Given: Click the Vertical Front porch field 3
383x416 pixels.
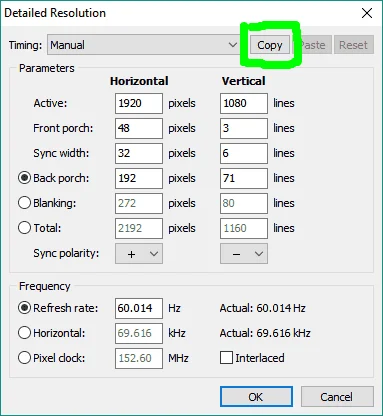Looking at the screenshot, I should pos(244,128).
